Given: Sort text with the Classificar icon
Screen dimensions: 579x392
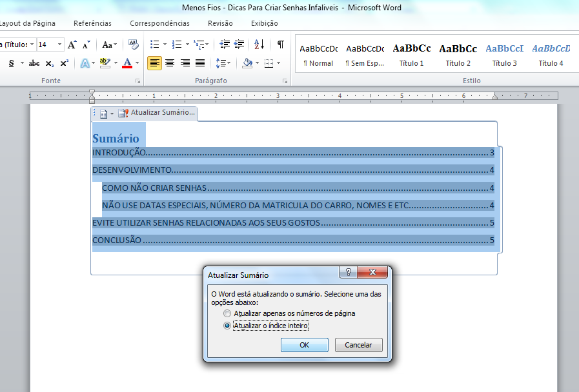Looking at the screenshot, I should coord(259,43).
